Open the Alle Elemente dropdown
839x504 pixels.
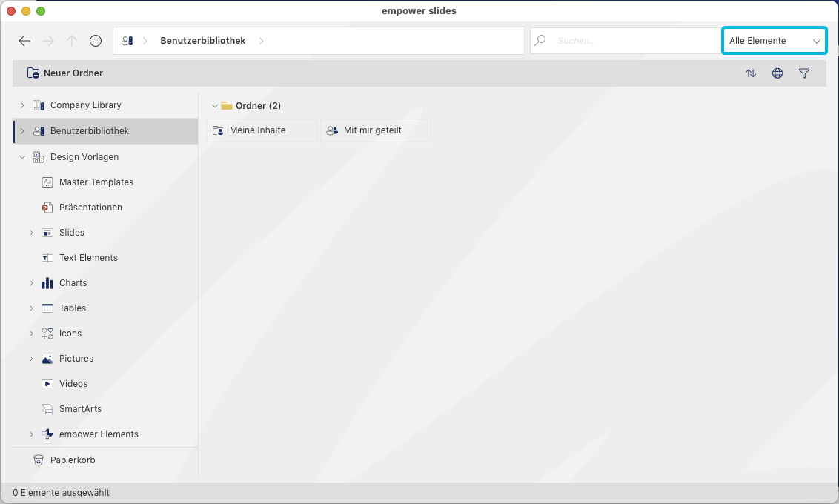[x=775, y=41]
